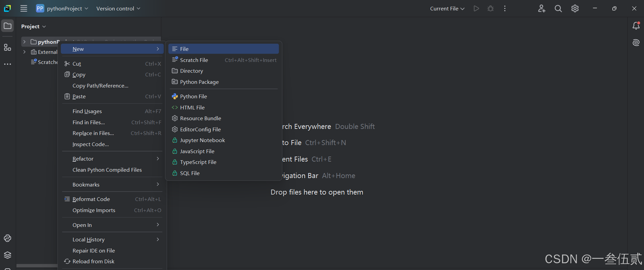Open Code With Me user icon
This screenshot has height=270, width=644.
[541, 8]
